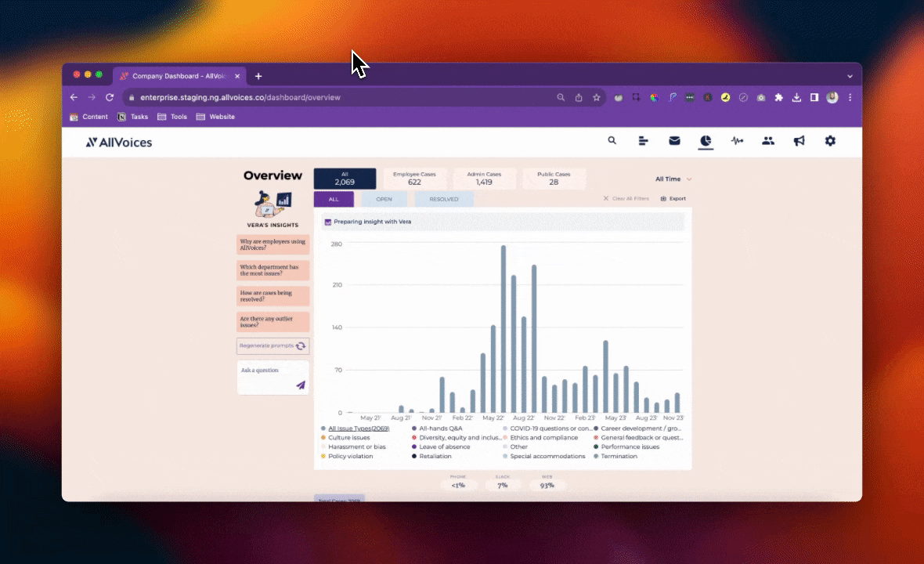Open the Tasks bookmark

132,117
